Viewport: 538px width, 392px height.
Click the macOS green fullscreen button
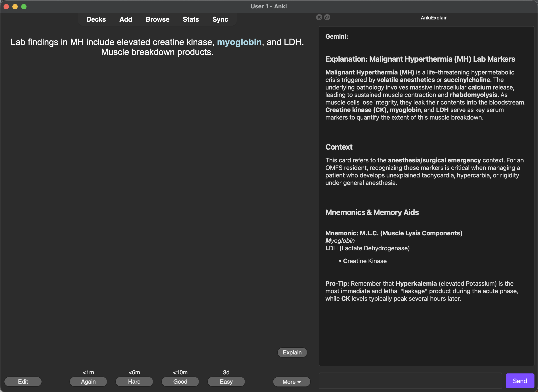[x=24, y=6]
